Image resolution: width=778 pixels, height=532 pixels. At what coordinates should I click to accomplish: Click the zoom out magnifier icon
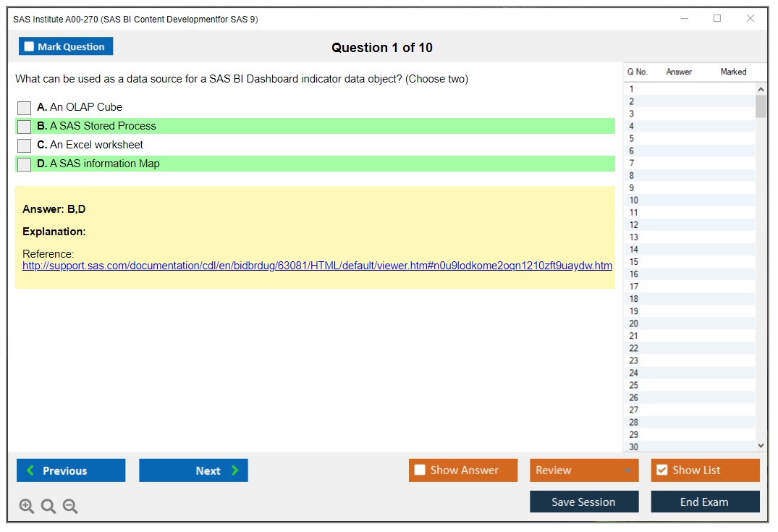[70, 507]
